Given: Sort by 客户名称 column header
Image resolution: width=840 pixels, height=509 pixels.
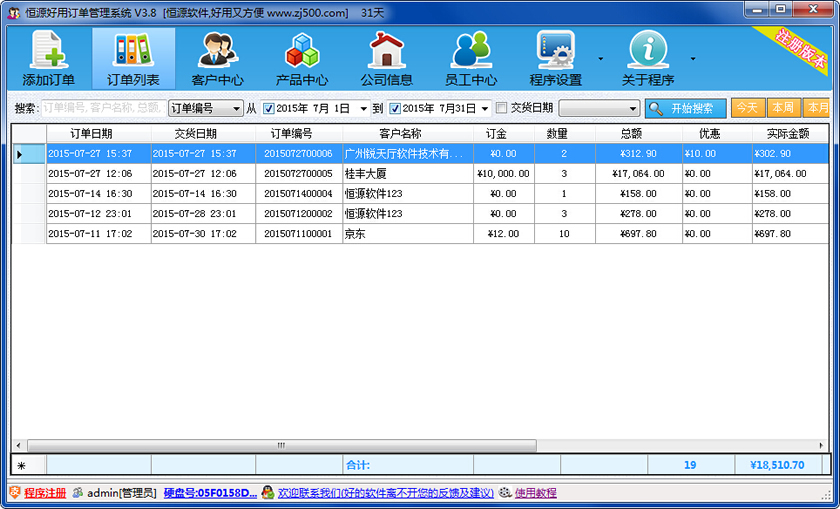Looking at the screenshot, I should tap(399, 134).
